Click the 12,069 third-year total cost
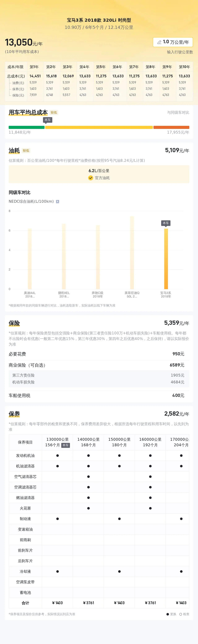This screenshot has height=644, width=198. (68, 76)
